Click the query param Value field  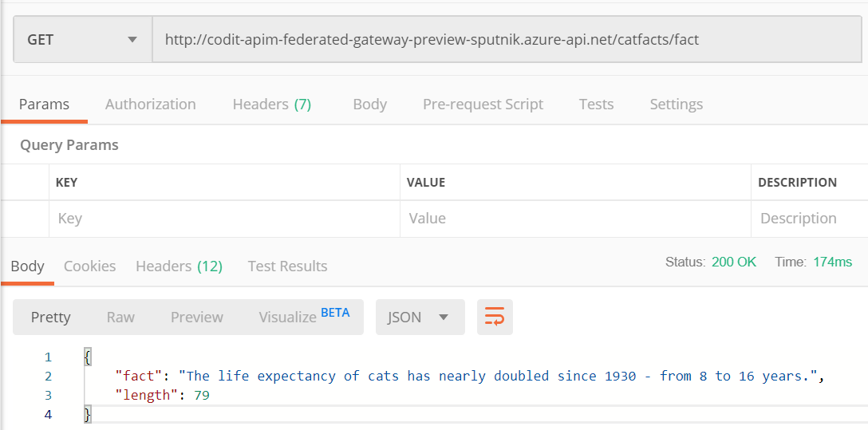tap(574, 219)
